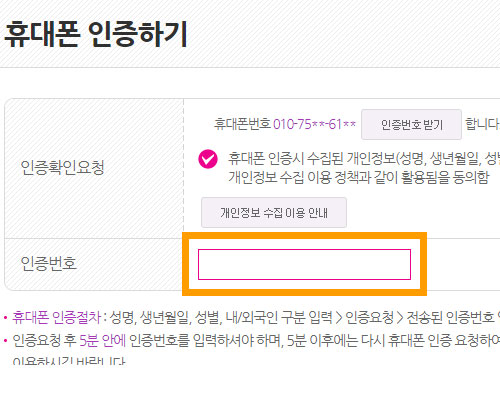Screen dimensions: 500x420
Task: Click the 전송된 인증번호 step text
Action: coord(450,317)
